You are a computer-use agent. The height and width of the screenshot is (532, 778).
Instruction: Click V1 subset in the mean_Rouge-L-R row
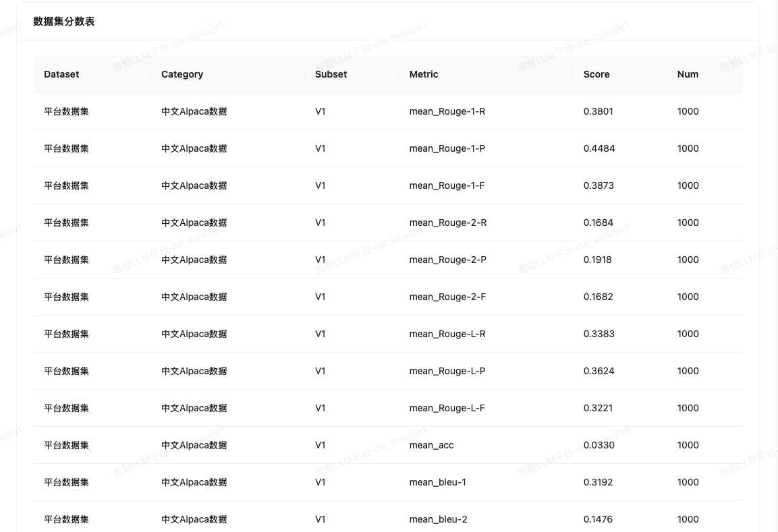point(321,334)
